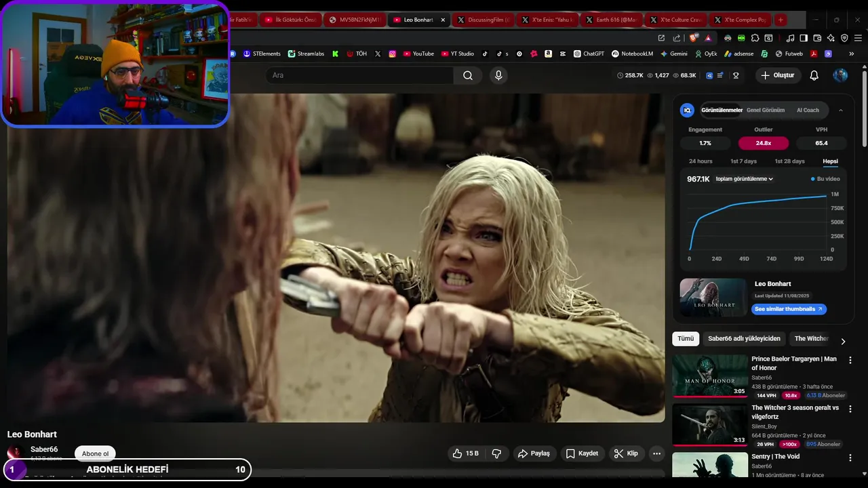The height and width of the screenshot is (488, 868).
Task: Open the Brave Shields lion icon
Action: point(693,38)
